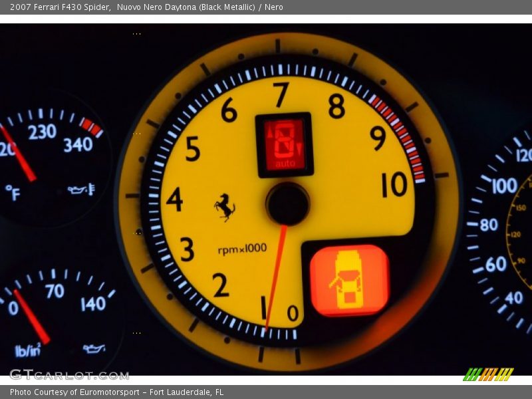
Task: Click the number 2 on the tachometer
Action: [x=221, y=285]
